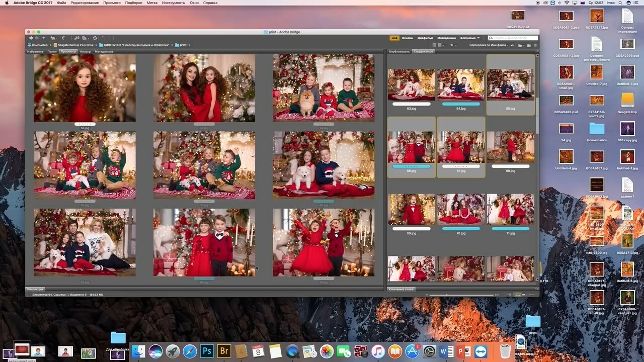Click the Adobe Stock search field
Image resolution: width=644 pixels, height=362 pixels.
click(513, 38)
